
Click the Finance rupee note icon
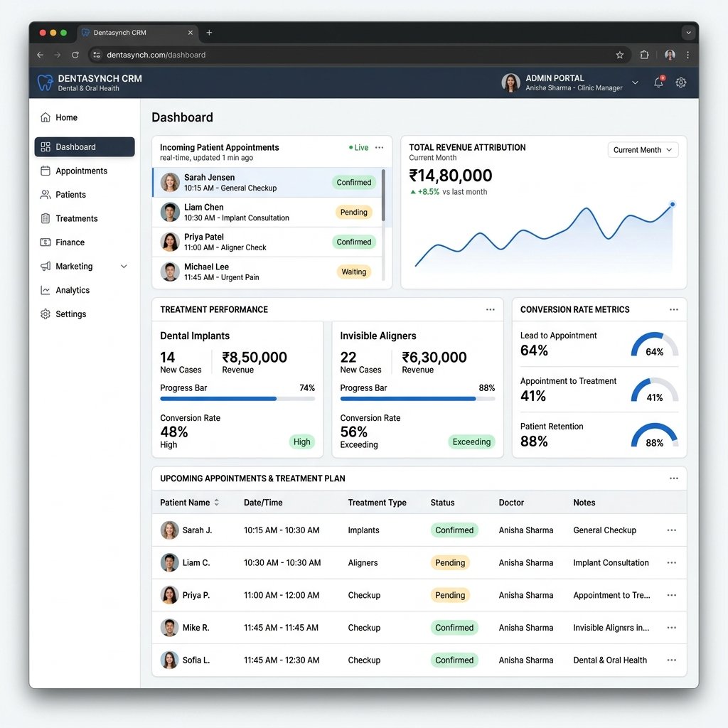click(x=45, y=242)
